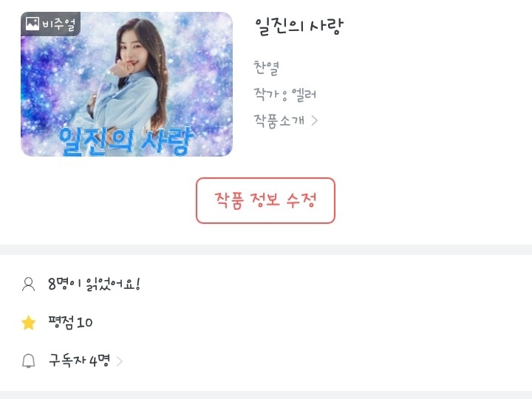Image resolution: width=532 pixels, height=399 pixels.
Task: Click the gray divider below edit button
Action: point(266,250)
